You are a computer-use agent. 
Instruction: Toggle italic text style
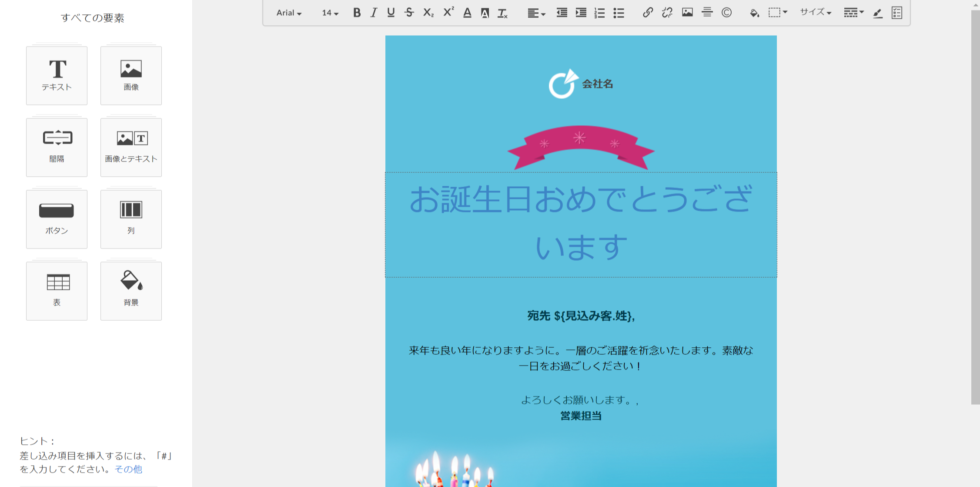click(374, 13)
